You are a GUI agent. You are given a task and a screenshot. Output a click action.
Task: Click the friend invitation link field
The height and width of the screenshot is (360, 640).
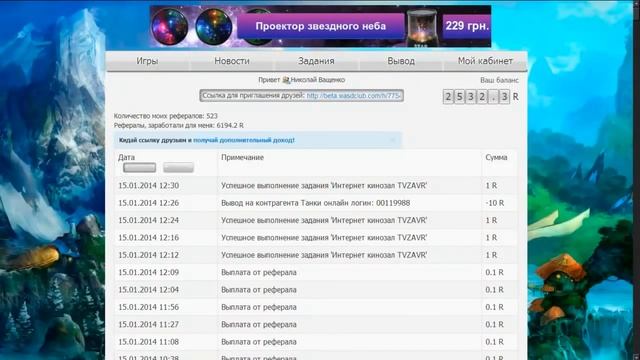point(302,96)
